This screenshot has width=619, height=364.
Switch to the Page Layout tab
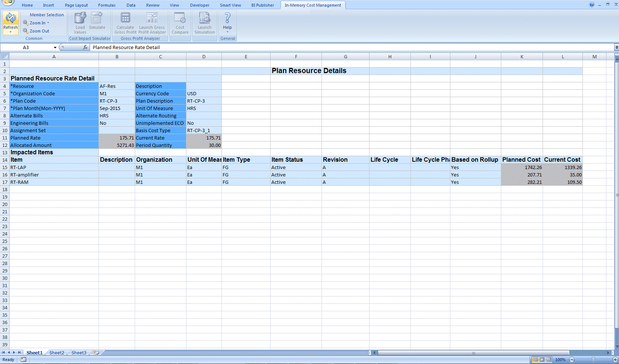tap(76, 5)
